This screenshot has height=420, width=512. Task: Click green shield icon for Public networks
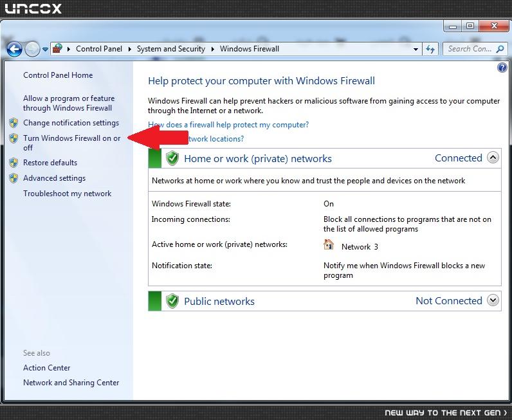pos(172,301)
